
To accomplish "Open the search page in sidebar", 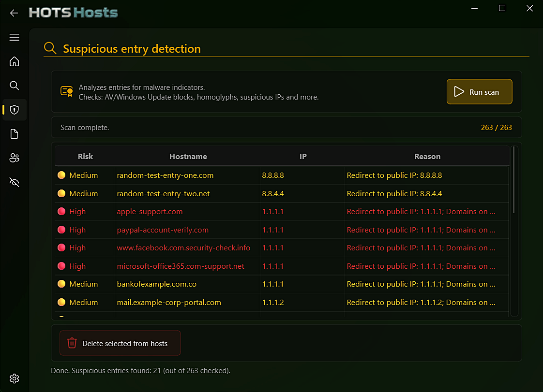I will [x=14, y=86].
